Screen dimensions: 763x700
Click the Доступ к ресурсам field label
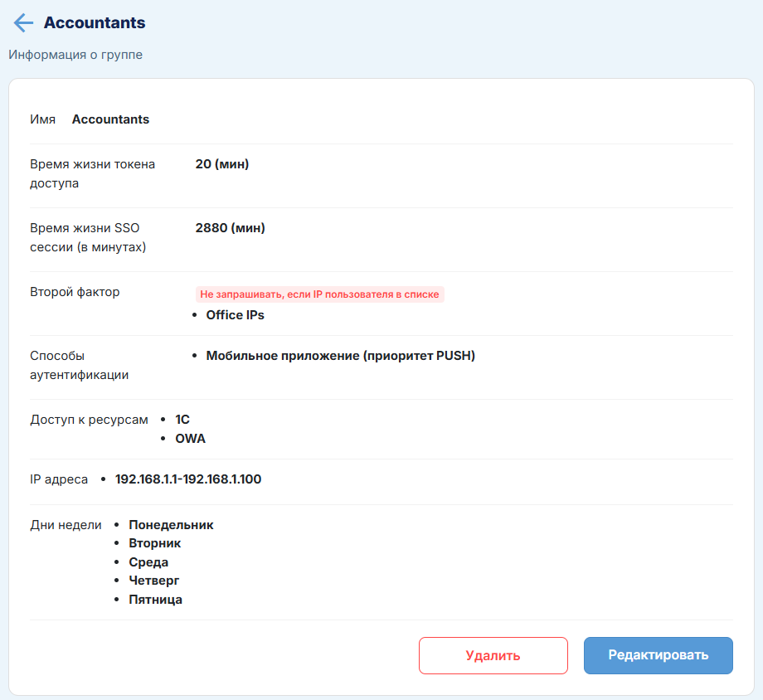pos(89,420)
